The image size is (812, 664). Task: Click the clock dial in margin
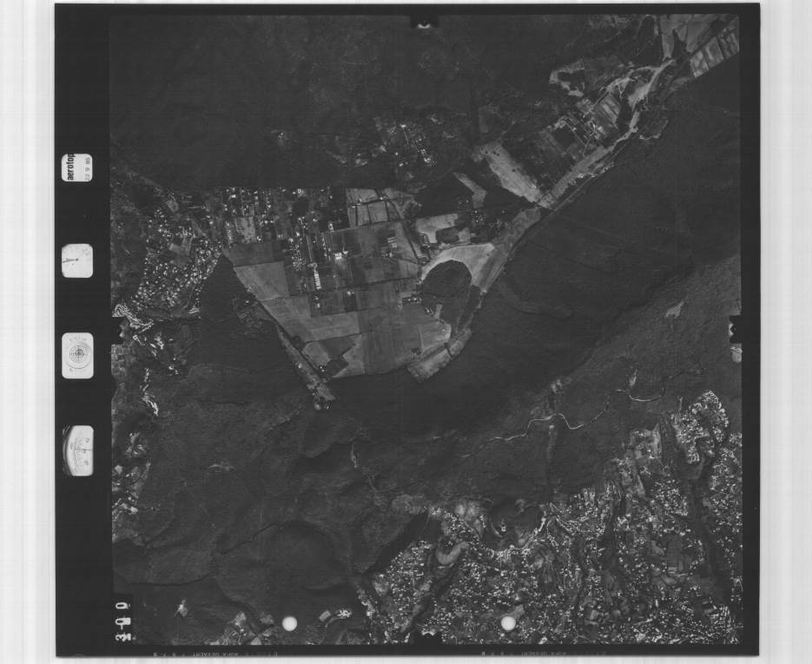tap(77, 260)
